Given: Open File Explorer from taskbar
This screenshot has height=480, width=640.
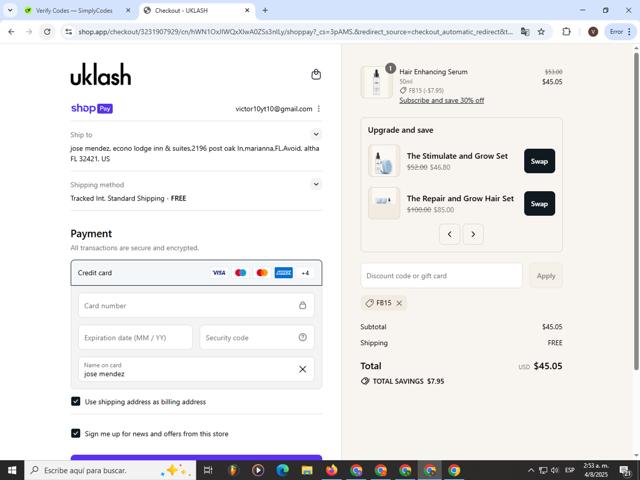Looking at the screenshot, I should [x=307, y=470].
